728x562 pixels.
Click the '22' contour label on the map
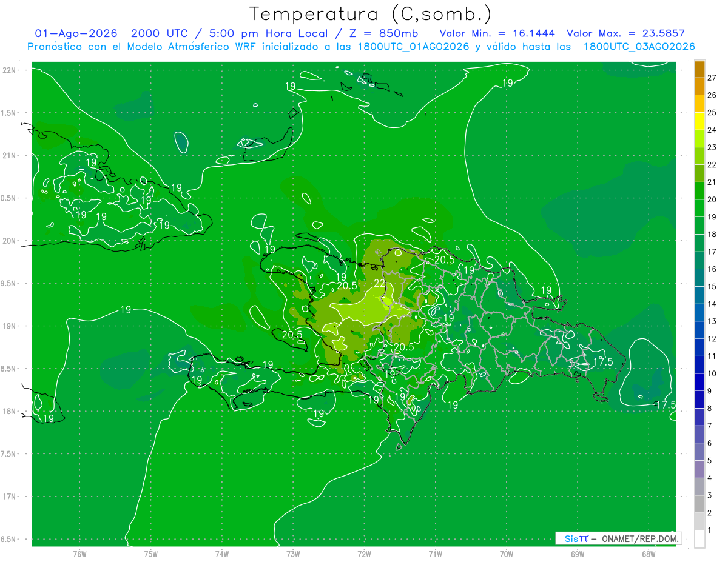click(380, 283)
